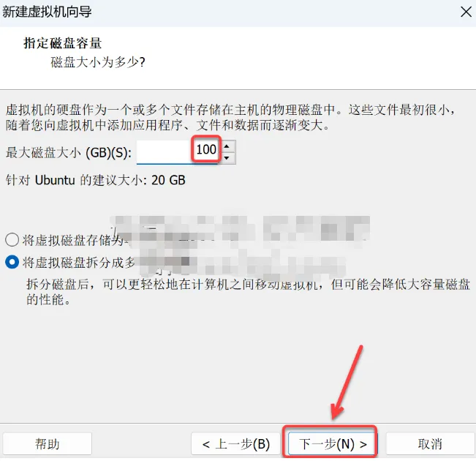Click the 将虚拟磁盘存储为 option label text
The height and width of the screenshot is (461, 476).
(73, 240)
